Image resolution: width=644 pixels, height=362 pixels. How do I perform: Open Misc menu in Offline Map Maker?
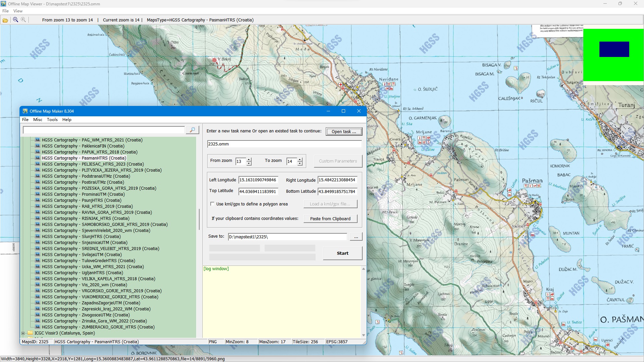click(38, 120)
